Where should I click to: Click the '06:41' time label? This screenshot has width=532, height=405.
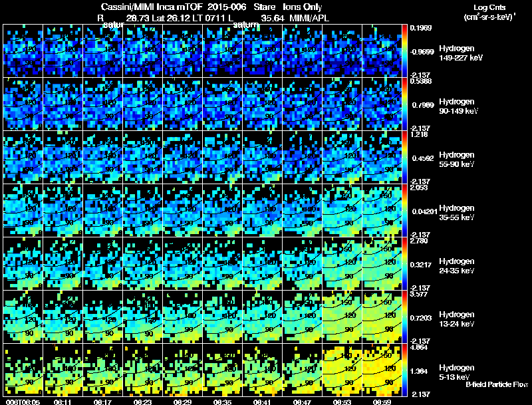262,402
